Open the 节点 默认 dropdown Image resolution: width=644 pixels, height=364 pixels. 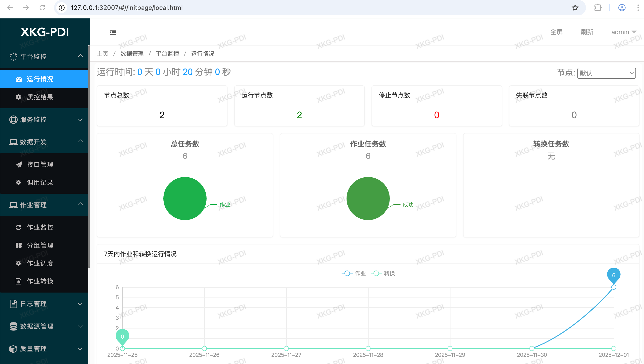606,73
